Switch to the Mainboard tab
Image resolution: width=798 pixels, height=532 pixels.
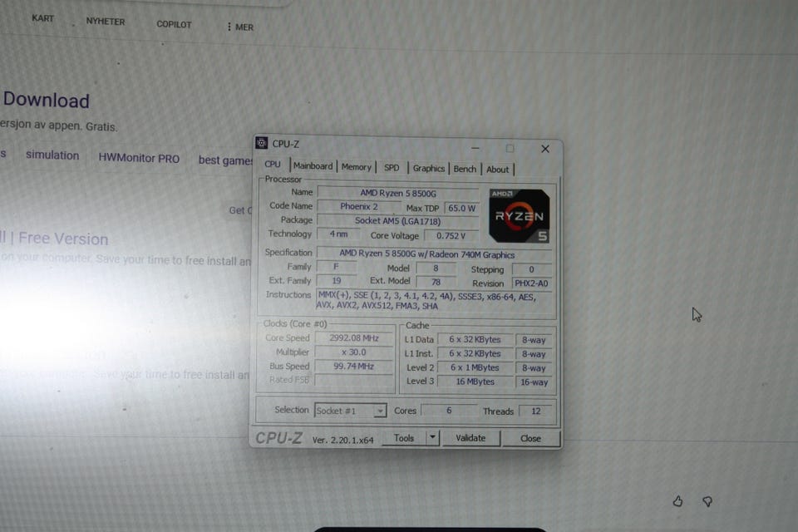(313, 166)
